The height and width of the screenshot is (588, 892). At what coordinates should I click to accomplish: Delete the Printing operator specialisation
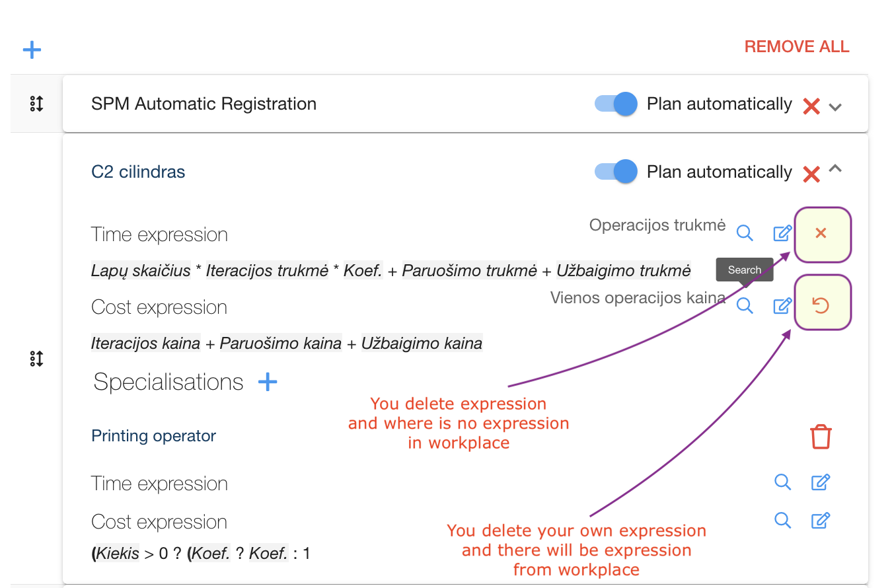click(821, 437)
